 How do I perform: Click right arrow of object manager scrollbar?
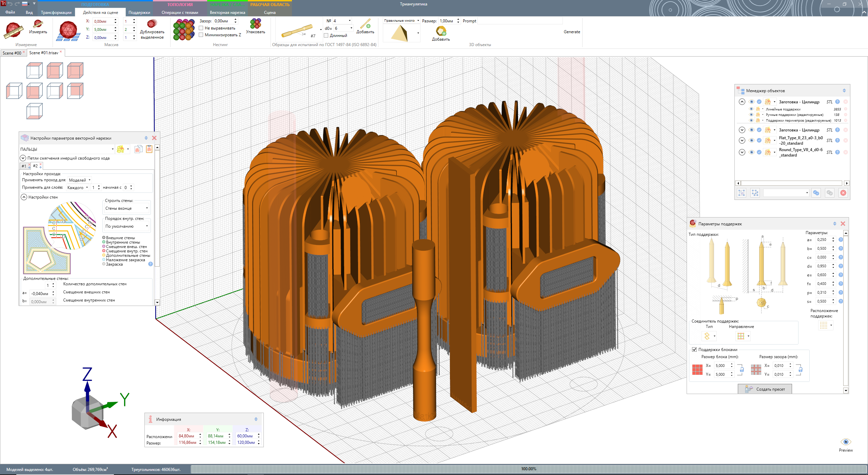point(847,183)
